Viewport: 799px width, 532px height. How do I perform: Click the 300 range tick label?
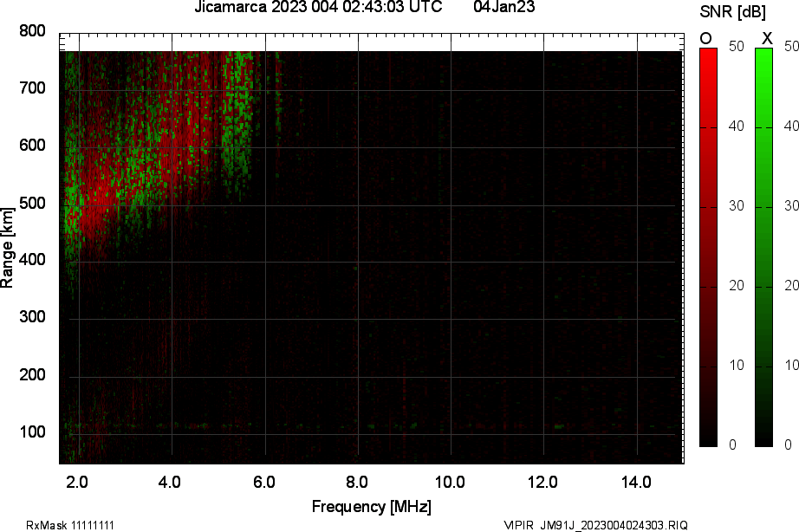[x=32, y=318]
